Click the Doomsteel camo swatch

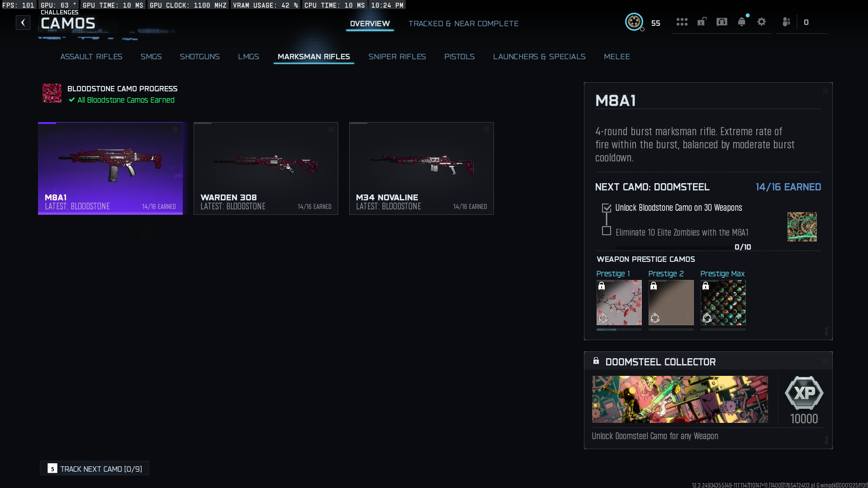point(802,227)
